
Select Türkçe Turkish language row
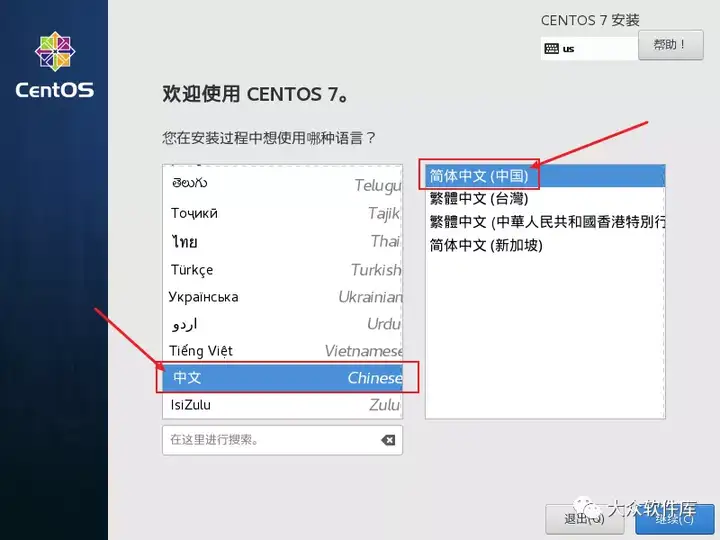pyautogui.click(x=282, y=270)
